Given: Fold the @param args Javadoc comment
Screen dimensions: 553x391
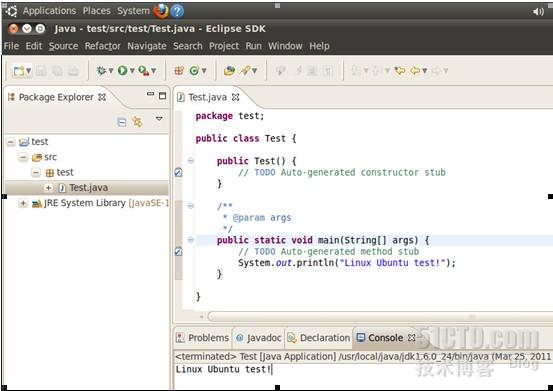Looking at the screenshot, I should pyautogui.click(x=190, y=206).
